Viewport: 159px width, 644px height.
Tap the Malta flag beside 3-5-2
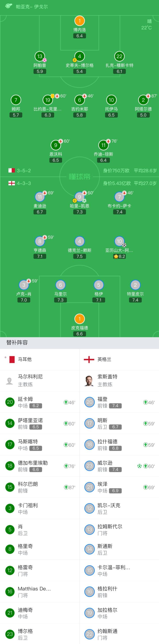tap(11, 170)
